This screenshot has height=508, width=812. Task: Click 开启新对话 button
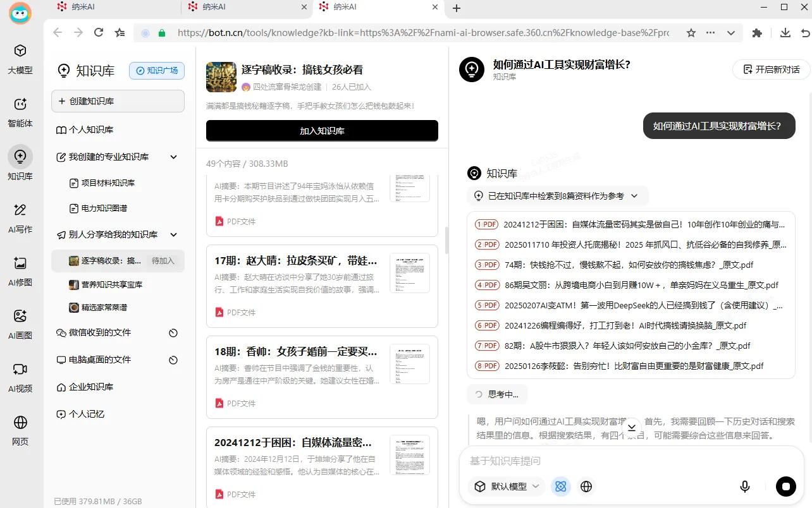(x=771, y=69)
